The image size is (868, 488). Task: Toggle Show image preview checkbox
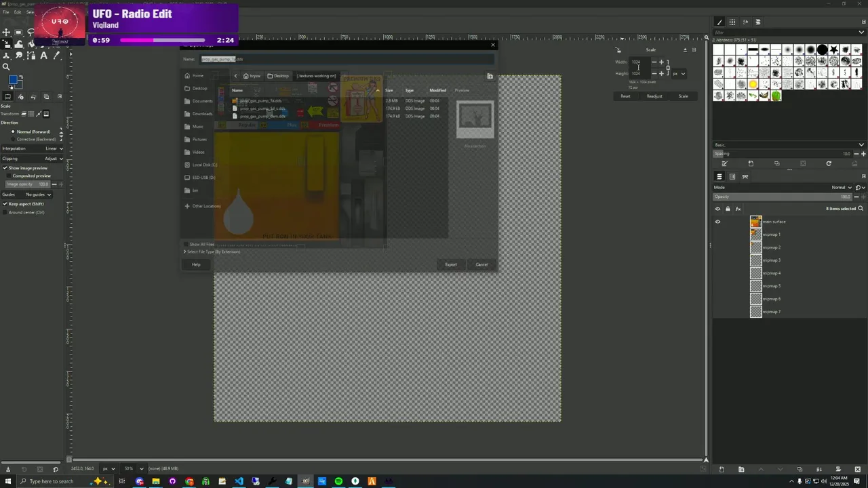(x=25, y=168)
